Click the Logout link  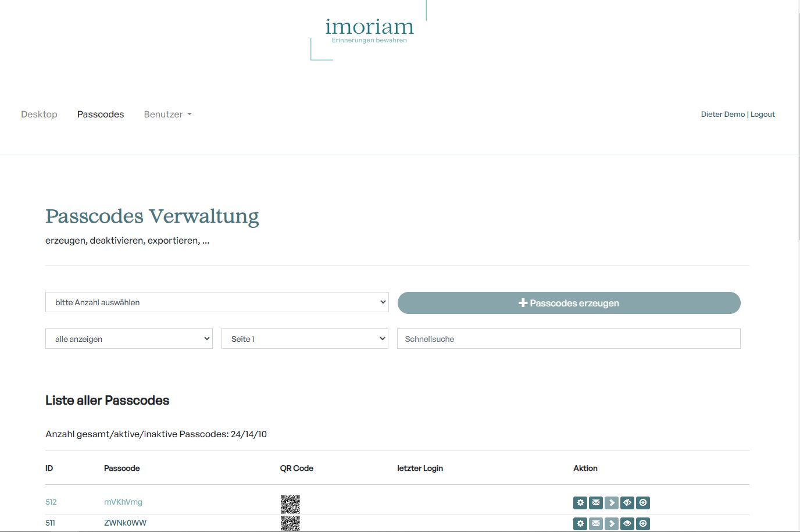pos(762,115)
